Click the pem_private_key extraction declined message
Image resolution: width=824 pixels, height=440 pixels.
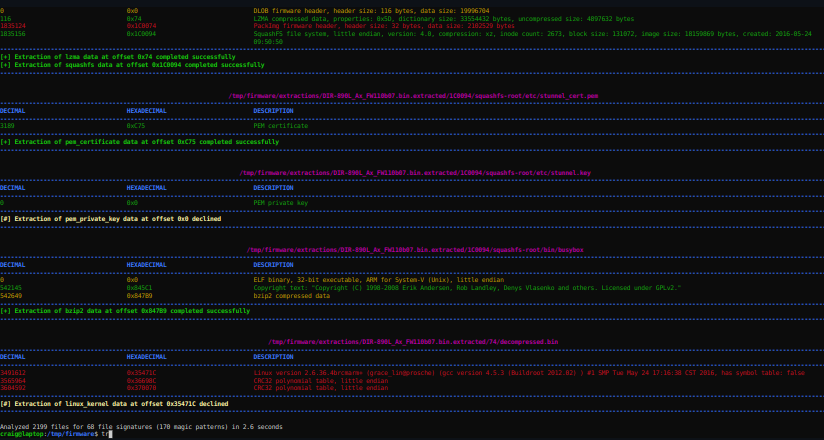(x=110, y=219)
